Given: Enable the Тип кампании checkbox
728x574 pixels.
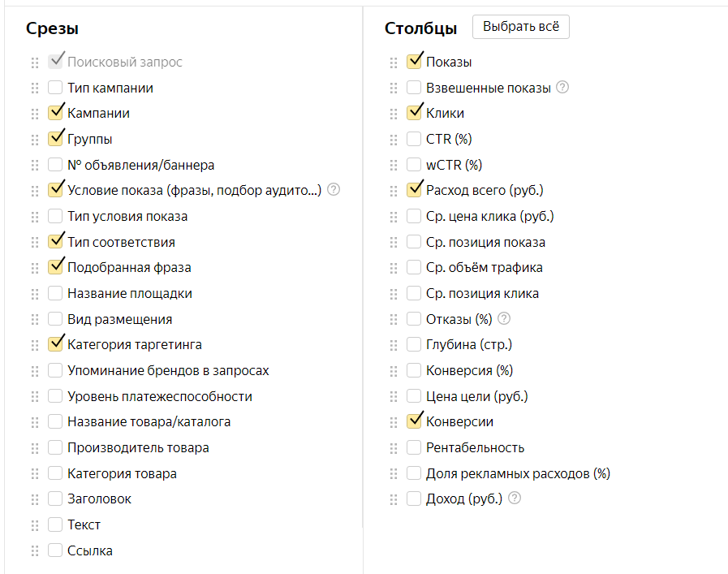Looking at the screenshot, I should click(55, 88).
